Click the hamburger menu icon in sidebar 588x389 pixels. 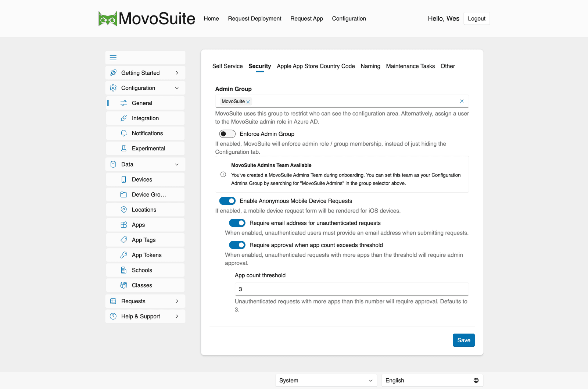pyautogui.click(x=113, y=58)
